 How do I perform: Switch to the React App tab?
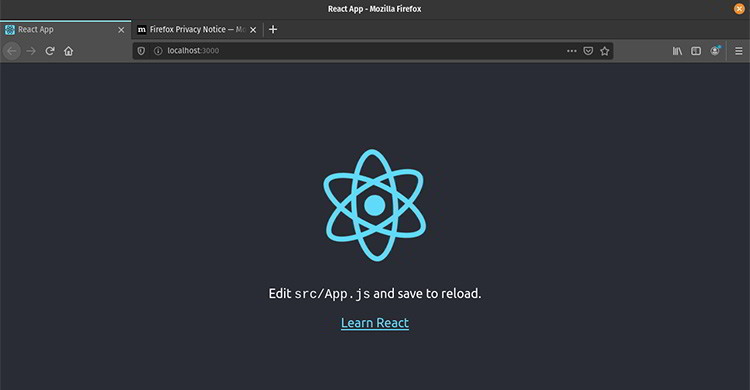(66, 30)
